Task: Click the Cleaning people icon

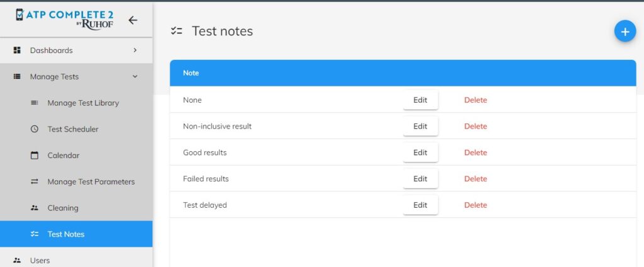Action: click(35, 208)
